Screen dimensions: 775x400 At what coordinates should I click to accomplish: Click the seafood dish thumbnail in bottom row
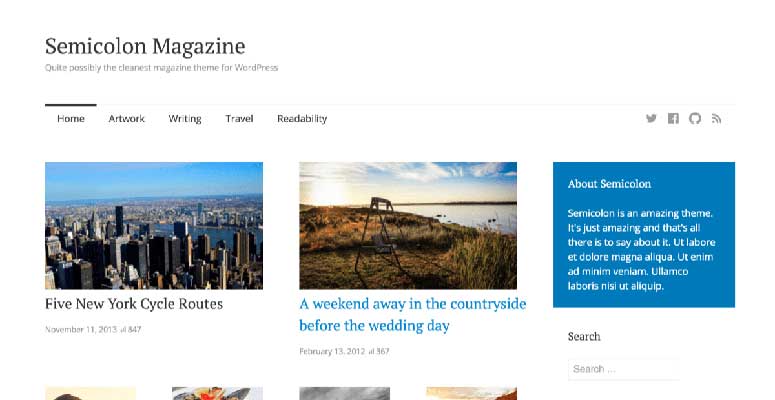tap(217, 394)
